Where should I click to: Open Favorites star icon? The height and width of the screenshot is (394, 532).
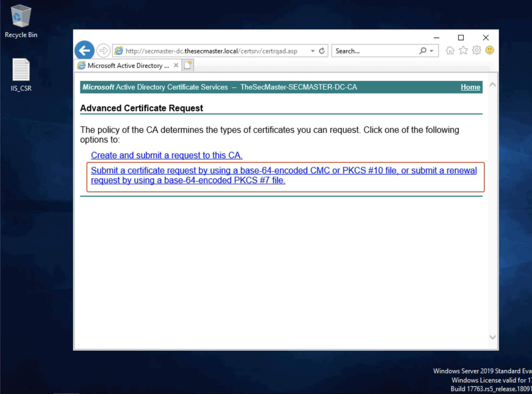click(463, 50)
